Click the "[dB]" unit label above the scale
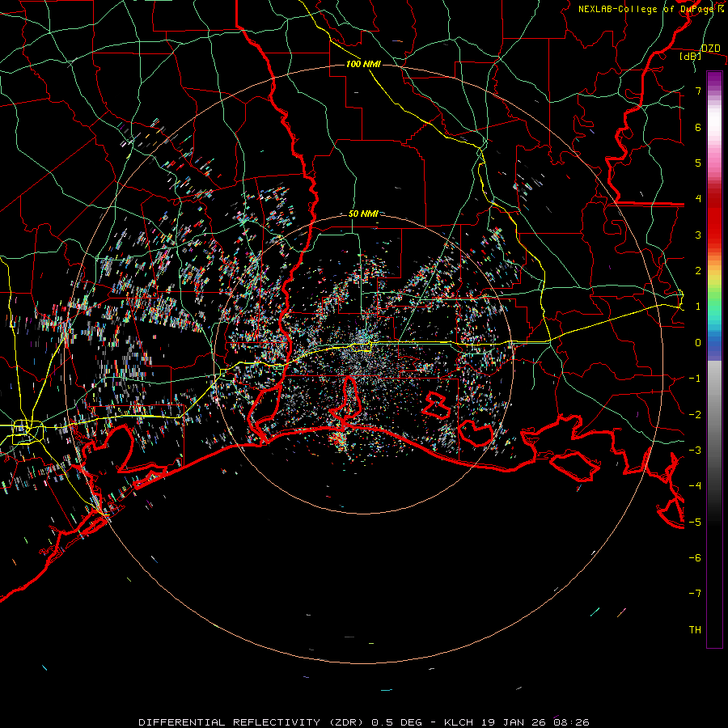 (x=691, y=56)
